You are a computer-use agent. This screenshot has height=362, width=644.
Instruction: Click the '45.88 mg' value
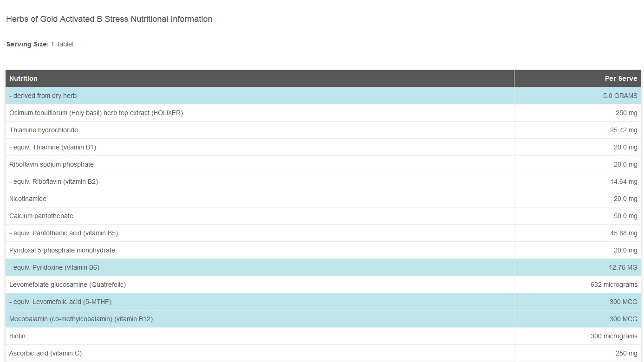click(x=624, y=233)
